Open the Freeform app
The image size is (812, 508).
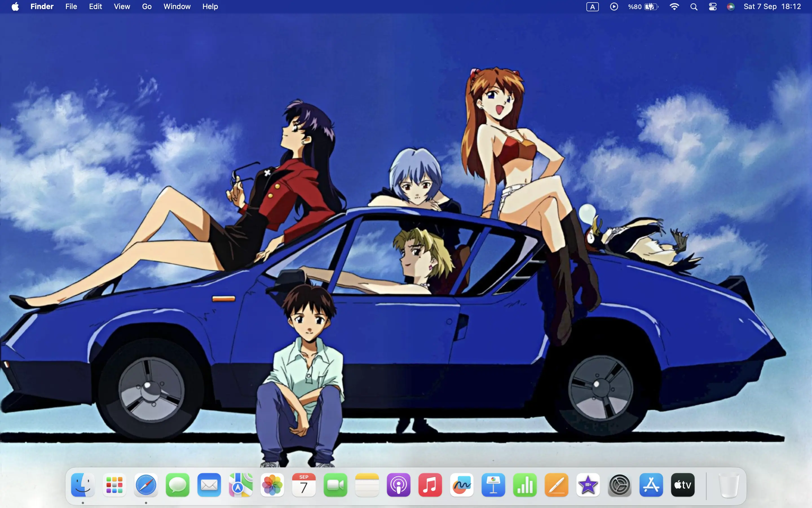(x=462, y=485)
